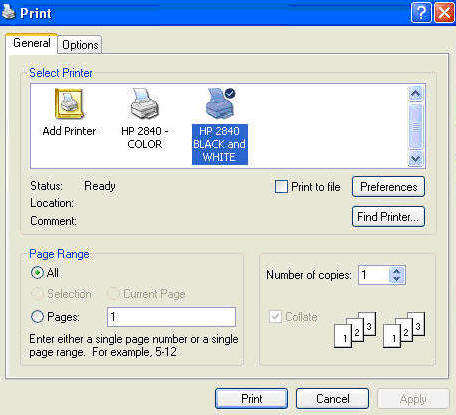The height and width of the screenshot is (415, 456).
Task: Click the Pages range input field
Action: 171,317
